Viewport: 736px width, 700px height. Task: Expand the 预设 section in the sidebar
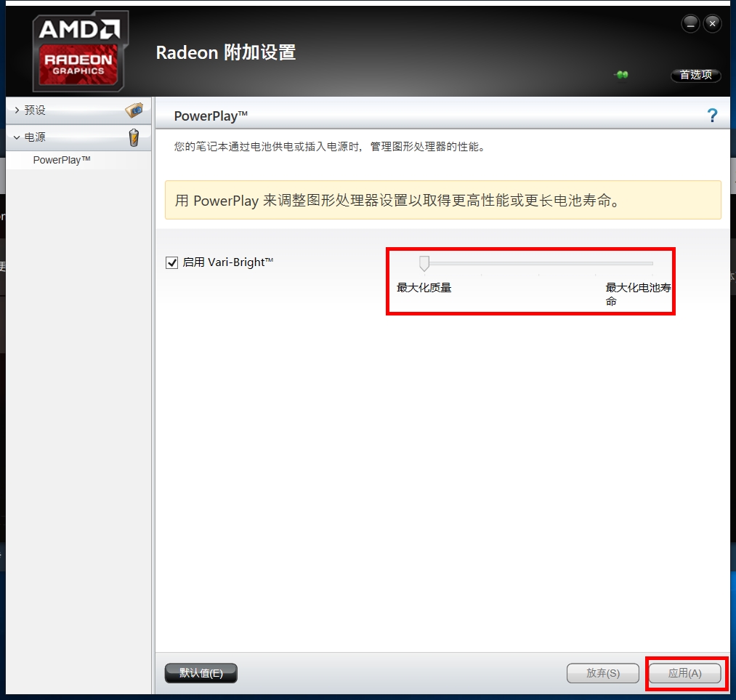33,110
